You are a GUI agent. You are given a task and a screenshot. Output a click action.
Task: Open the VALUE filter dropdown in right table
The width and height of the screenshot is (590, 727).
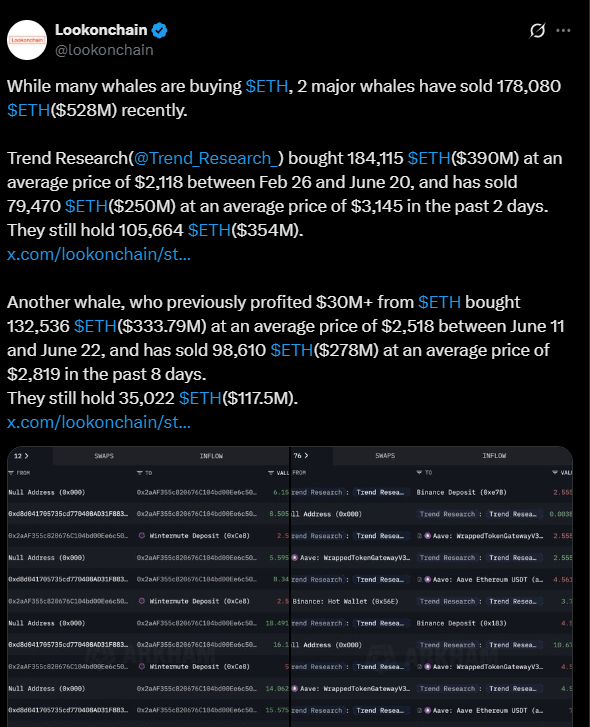pos(555,472)
